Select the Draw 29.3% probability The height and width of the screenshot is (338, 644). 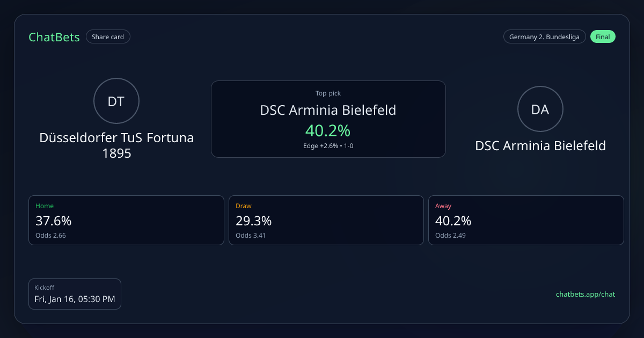[x=253, y=221]
